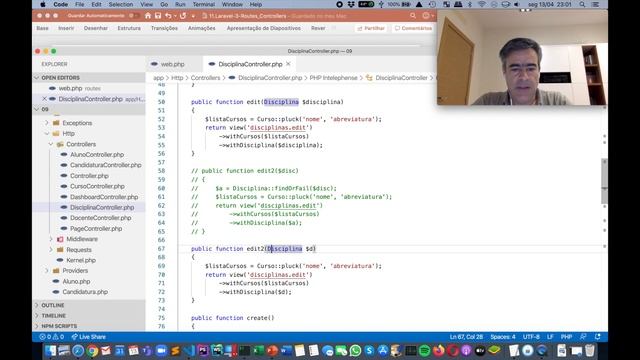Open Spotify from the Dock

click(x=424, y=351)
